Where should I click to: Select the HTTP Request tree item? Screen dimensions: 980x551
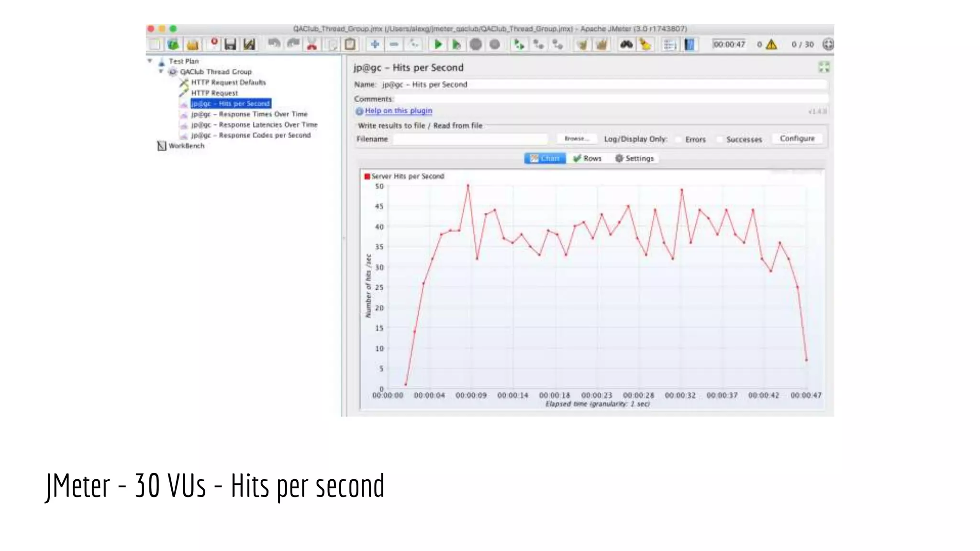pos(214,93)
